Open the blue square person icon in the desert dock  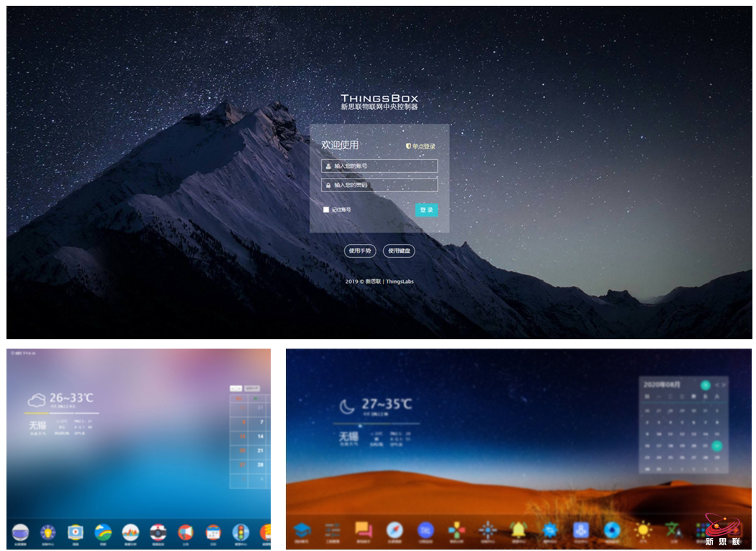pyautogui.click(x=580, y=530)
